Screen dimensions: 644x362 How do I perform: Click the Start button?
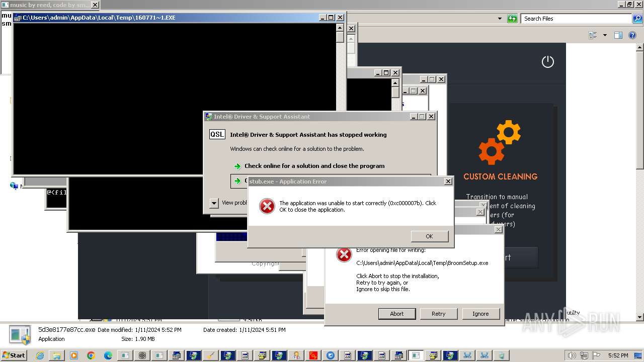14,355
